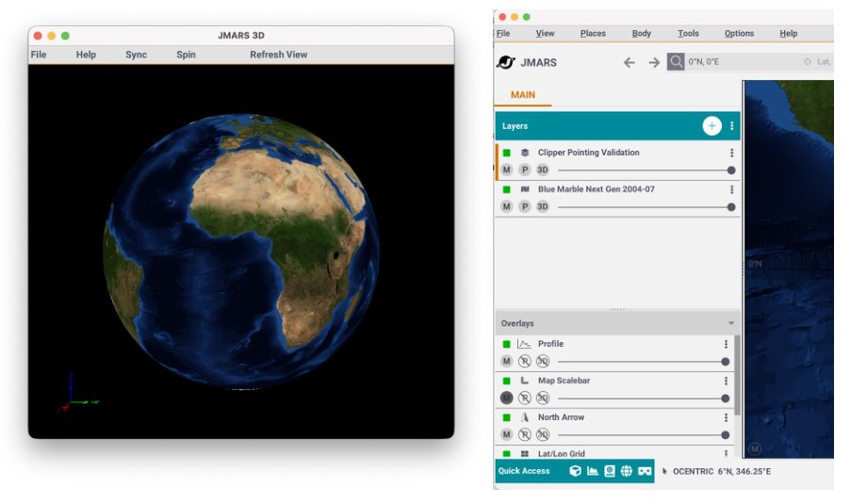Click the JMARS logo icon
The width and height of the screenshot is (867, 504).
tap(506, 62)
